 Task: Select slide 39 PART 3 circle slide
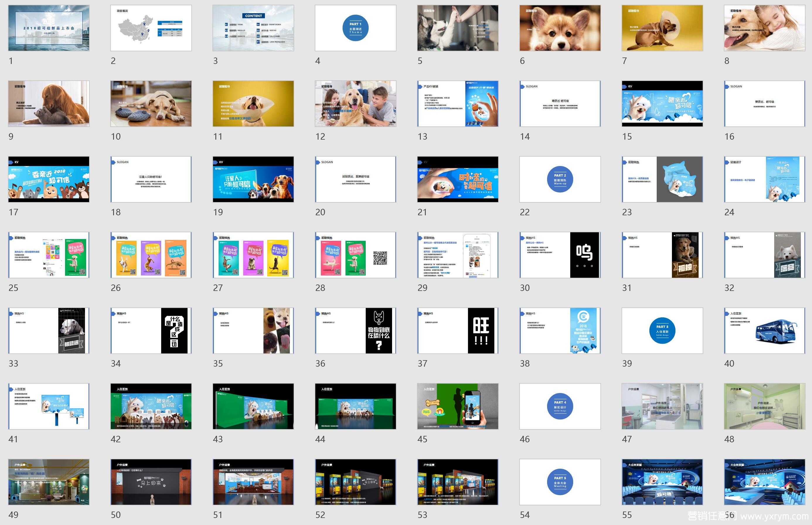point(662,331)
